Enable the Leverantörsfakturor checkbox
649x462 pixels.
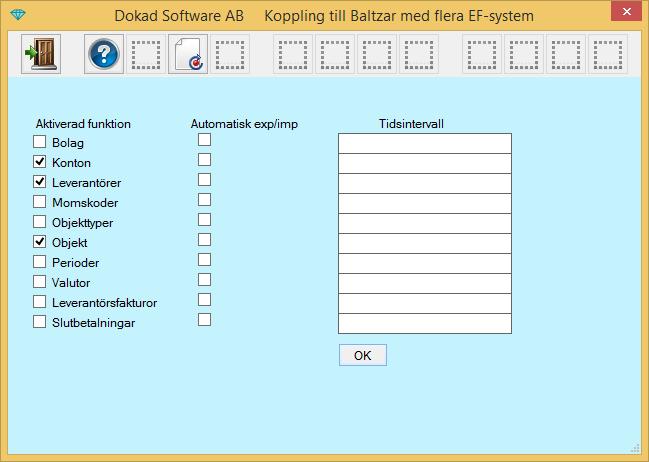tap(39, 302)
